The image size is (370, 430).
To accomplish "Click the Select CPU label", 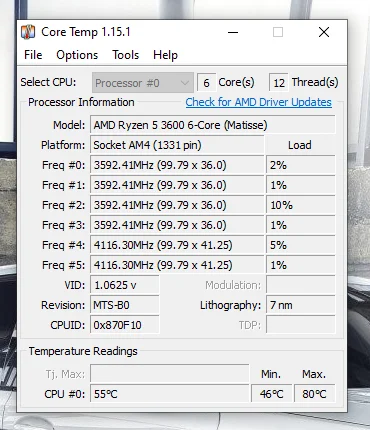I will [x=48, y=82].
